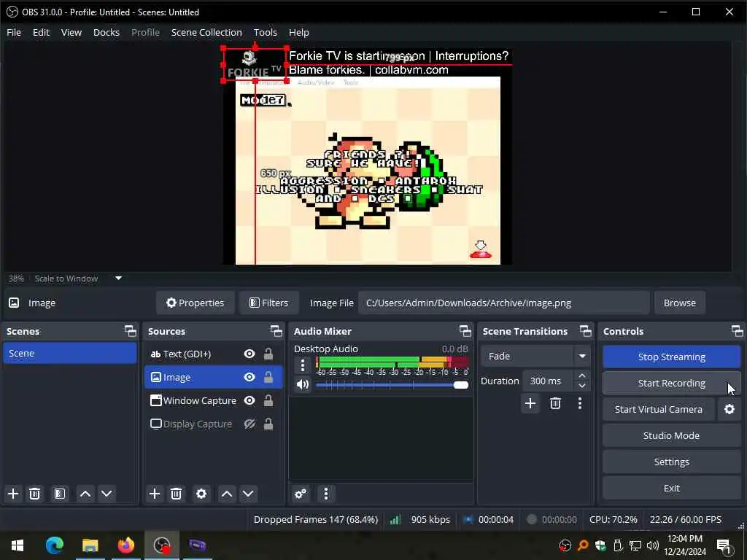Open Settings from Controls dock
The width and height of the screenshot is (747, 560).
(672, 462)
